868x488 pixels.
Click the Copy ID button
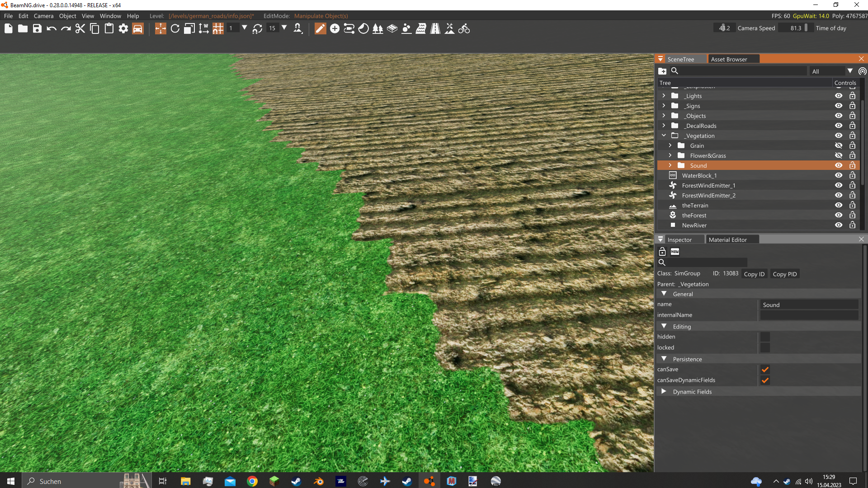tap(754, 274)
